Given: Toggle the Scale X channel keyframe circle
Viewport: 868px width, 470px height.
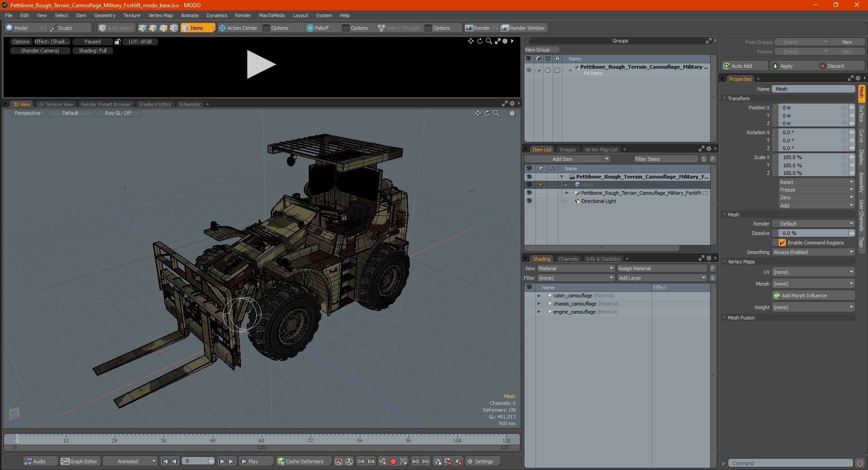Looking at the screenshot, I should [x=775, y=157].
